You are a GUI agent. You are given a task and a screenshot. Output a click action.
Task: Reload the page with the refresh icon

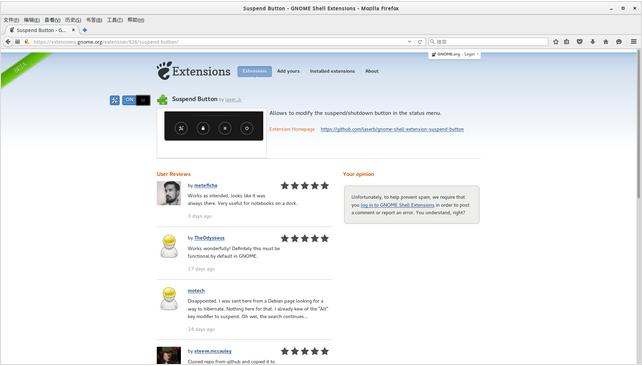(420, 42)
